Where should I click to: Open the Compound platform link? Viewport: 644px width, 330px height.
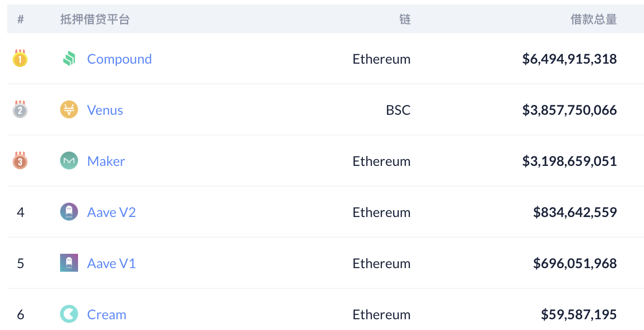119,59
